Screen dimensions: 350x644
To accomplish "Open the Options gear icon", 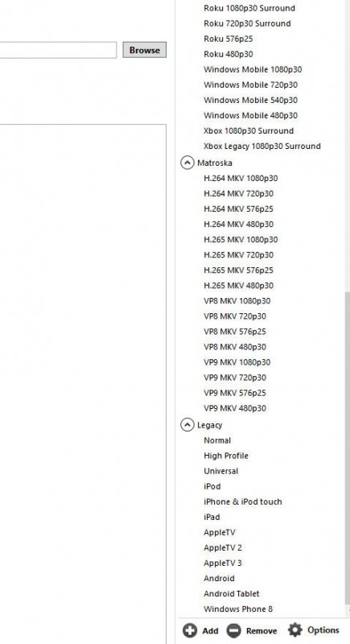I will click(295, 630).
